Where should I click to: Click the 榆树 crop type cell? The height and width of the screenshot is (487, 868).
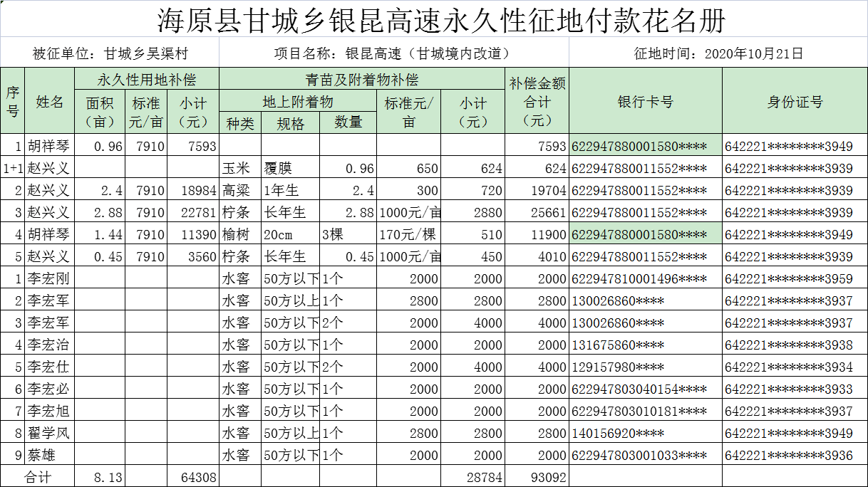tap(239, 235)
